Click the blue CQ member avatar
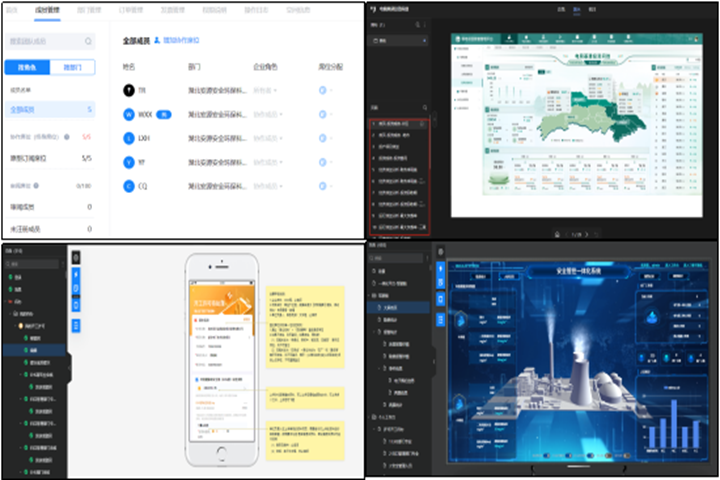 pos(128,185)
